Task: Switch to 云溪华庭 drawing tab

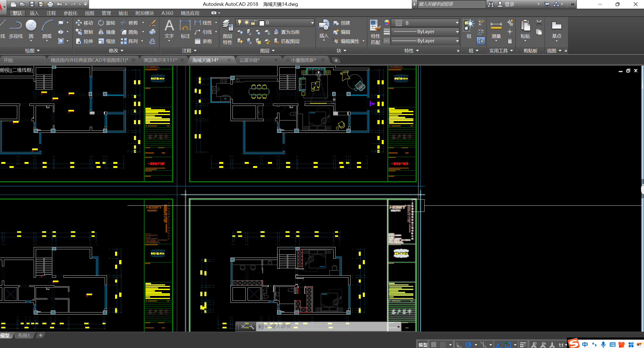Action: pos(249,60)
